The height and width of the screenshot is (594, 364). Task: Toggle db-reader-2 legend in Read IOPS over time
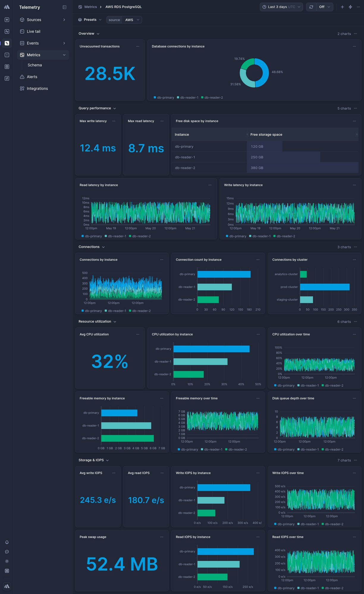click(x=332, y=588)
